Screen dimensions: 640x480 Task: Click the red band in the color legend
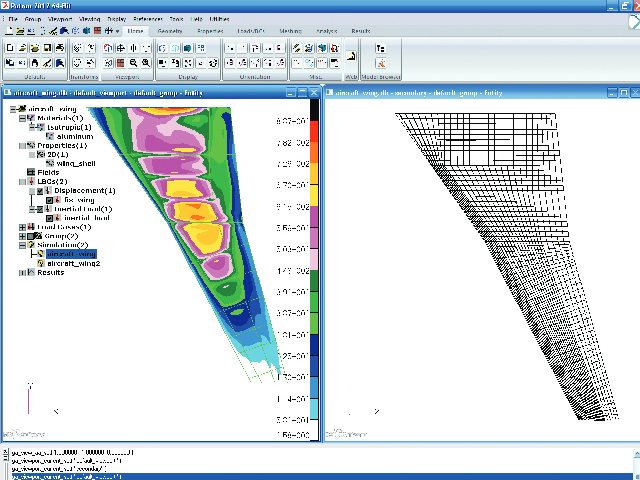tap(314, 131)
